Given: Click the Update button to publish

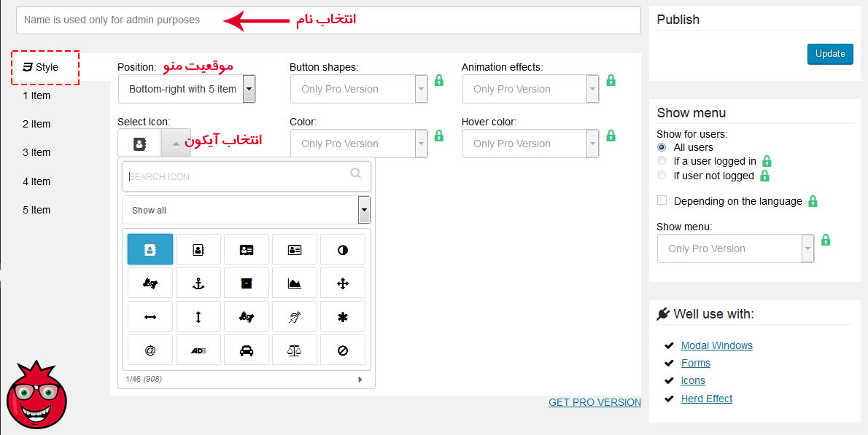Looking at the screenshot, I should pos(829,53).
